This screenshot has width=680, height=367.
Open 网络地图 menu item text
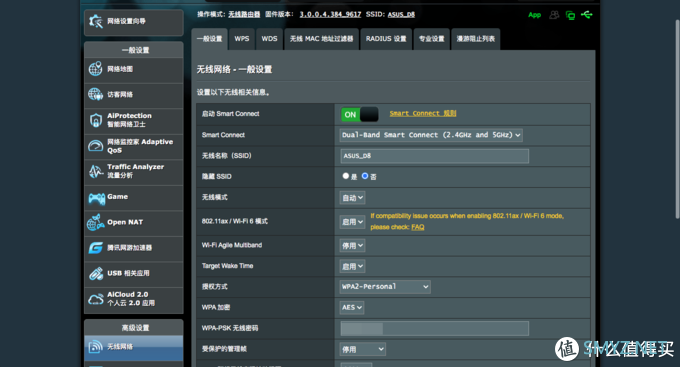point(120,69)
